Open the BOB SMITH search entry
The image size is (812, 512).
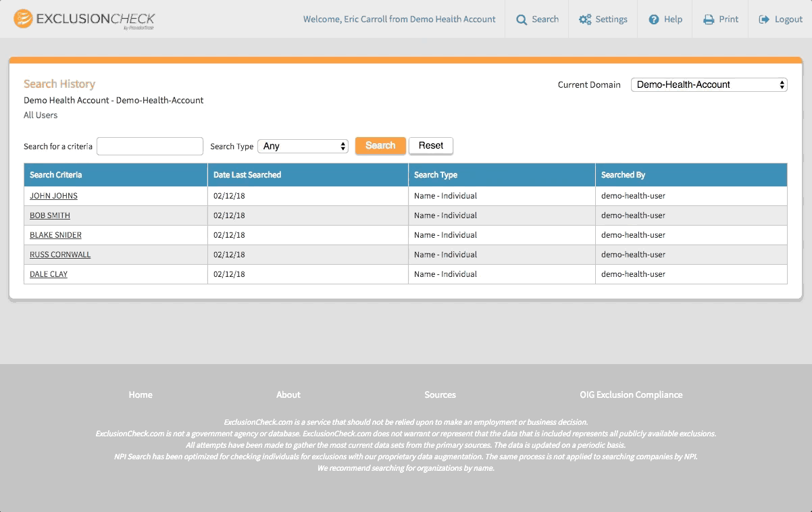pyautogui.click(x=50, y=215)
